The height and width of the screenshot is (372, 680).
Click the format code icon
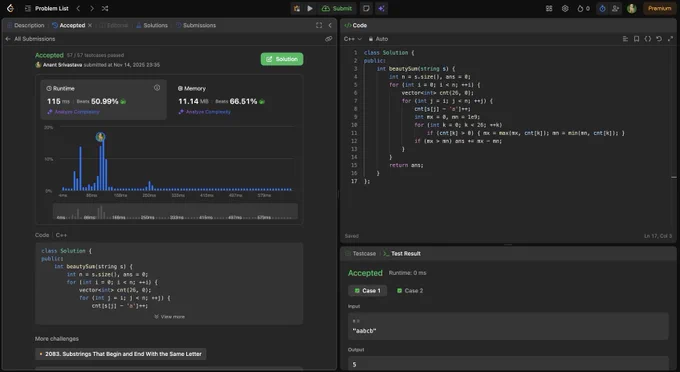click(625, 39)
